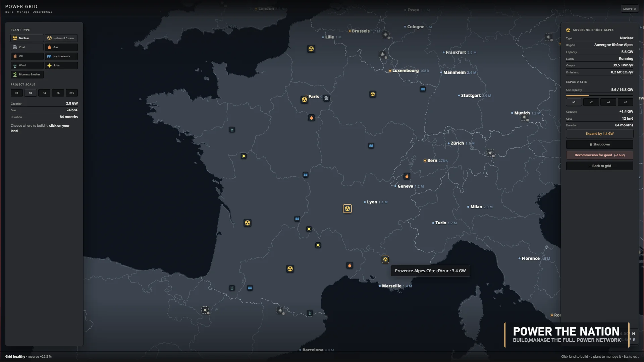Screen dimensions: 644x362
Task: Click the highlighted nuclear plant near Lyon
Action: tap(347, 209)
